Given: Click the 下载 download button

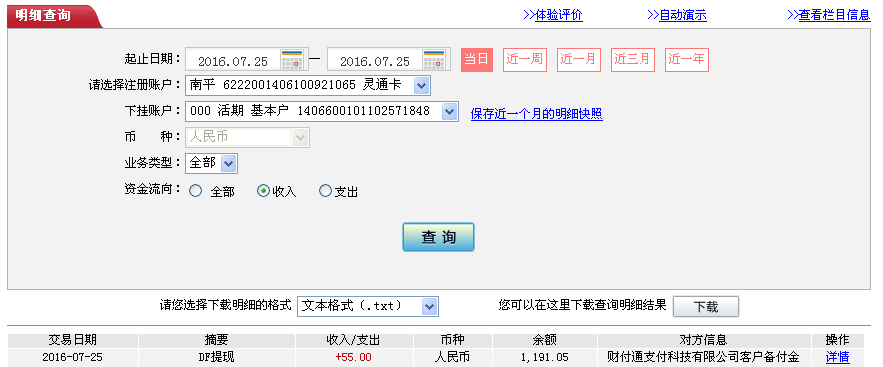Looking at the screenshot, I should click(x=706, y=307).
